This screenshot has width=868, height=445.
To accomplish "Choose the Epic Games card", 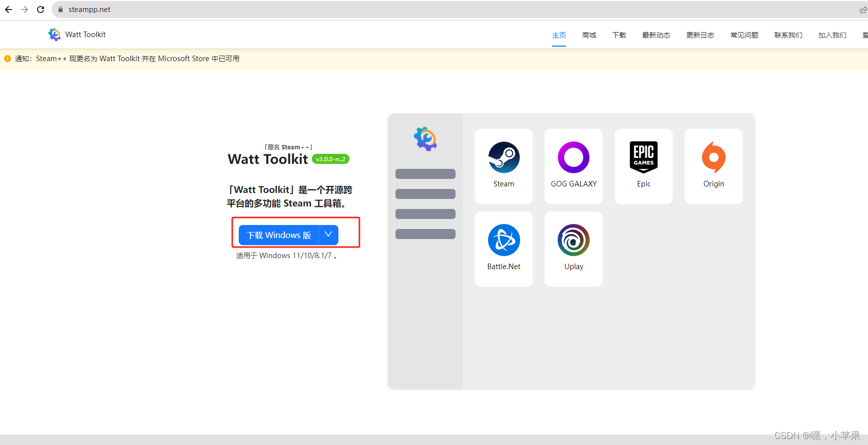I will [644, 166].
